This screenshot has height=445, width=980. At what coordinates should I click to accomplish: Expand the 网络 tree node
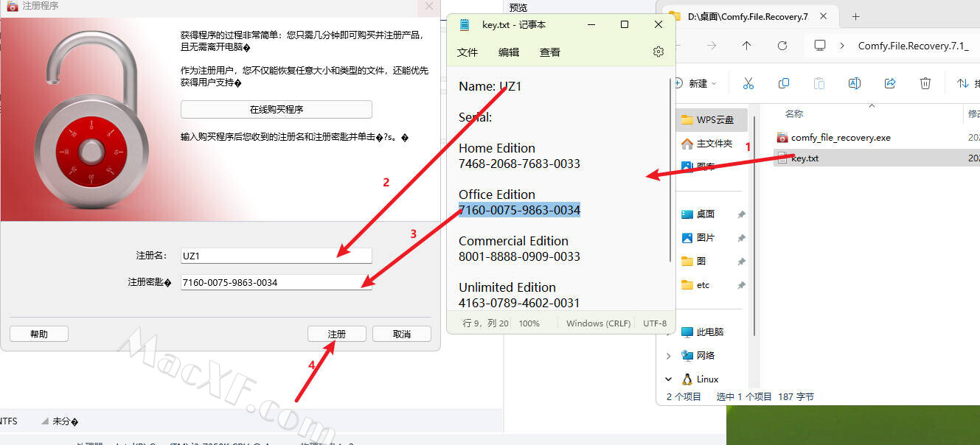pyautogui.click(x=669, y=356)
